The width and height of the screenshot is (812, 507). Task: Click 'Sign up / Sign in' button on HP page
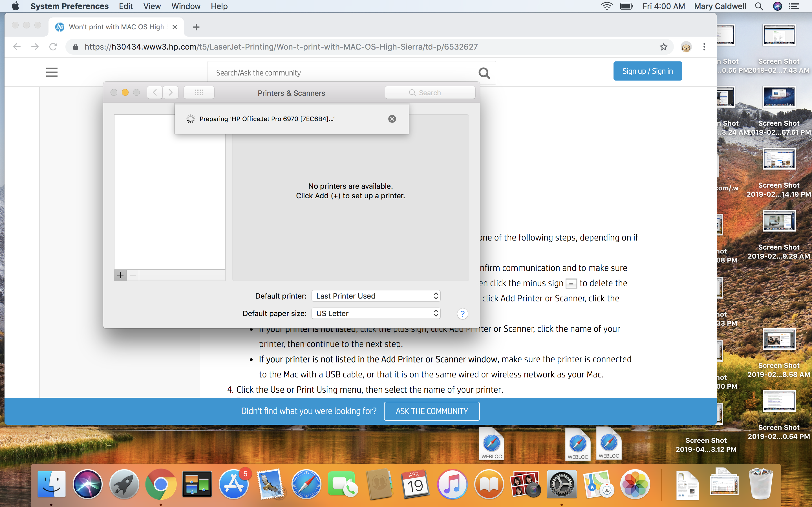point(647,71)
